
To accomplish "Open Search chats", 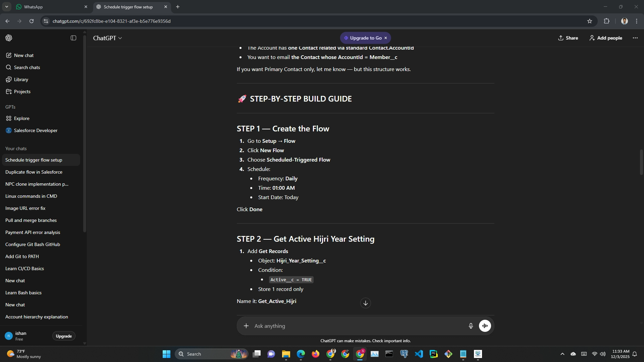I will pyautogui.click(x=27, y=67).
